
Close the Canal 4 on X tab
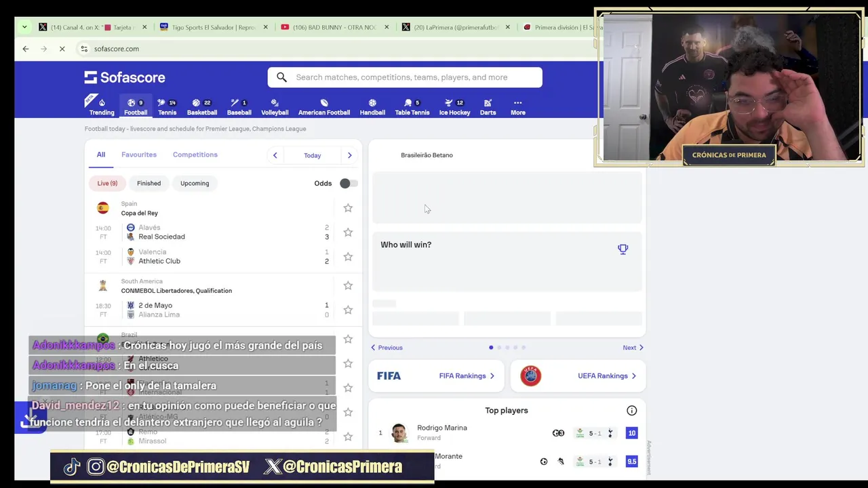click(x=144, y=27)
